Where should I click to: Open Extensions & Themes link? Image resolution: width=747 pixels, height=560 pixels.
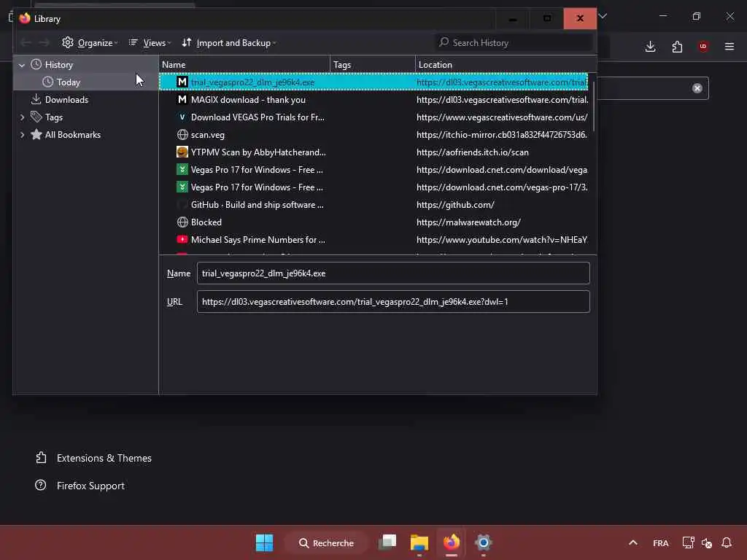(x=93, y=458)
